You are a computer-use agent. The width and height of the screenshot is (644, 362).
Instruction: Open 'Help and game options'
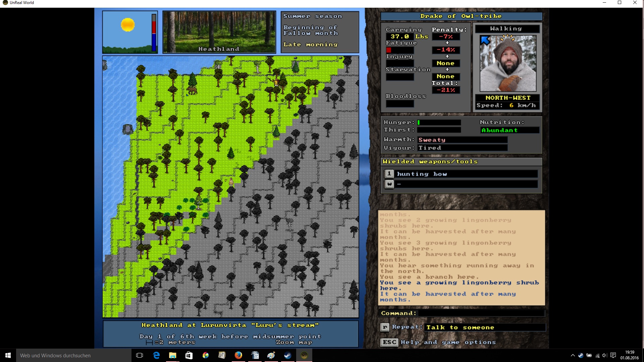pyautogui.click(x=448, y=342)
